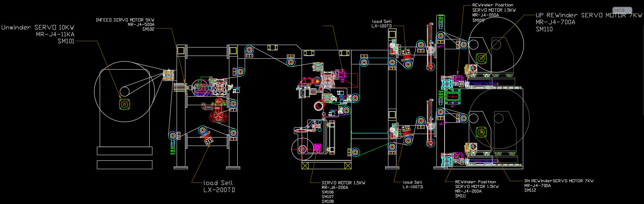Select the green unwinder servo motor symbol
The image size is (644, 204).
[x=124, y=104]
